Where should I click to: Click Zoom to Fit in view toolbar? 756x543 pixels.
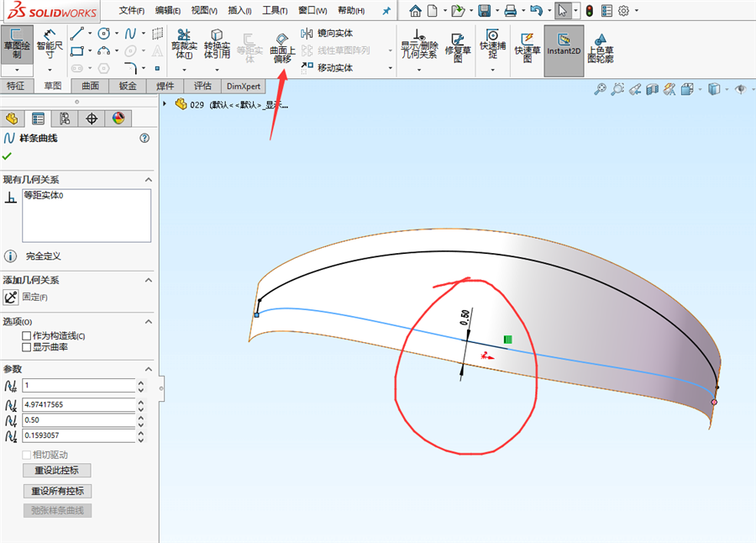point(600,89)
